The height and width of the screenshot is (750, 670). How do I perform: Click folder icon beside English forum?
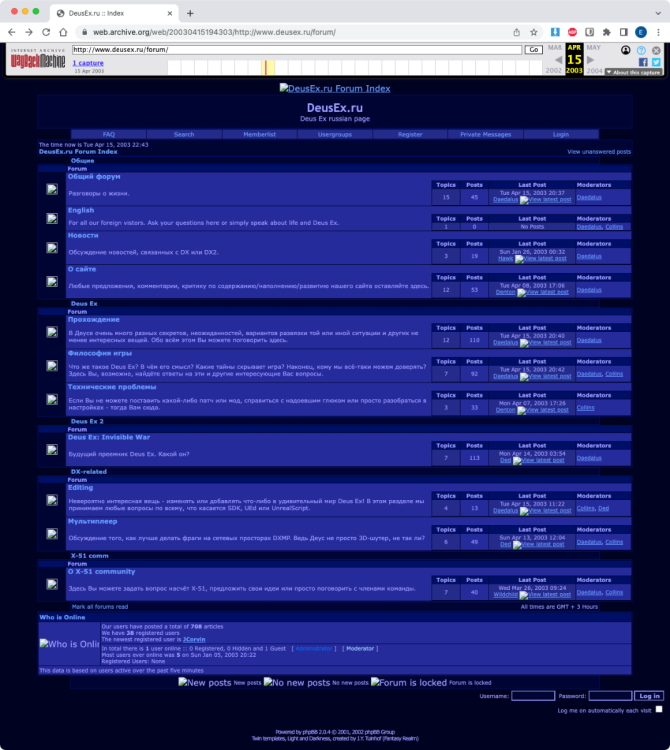tap(52, 219)
